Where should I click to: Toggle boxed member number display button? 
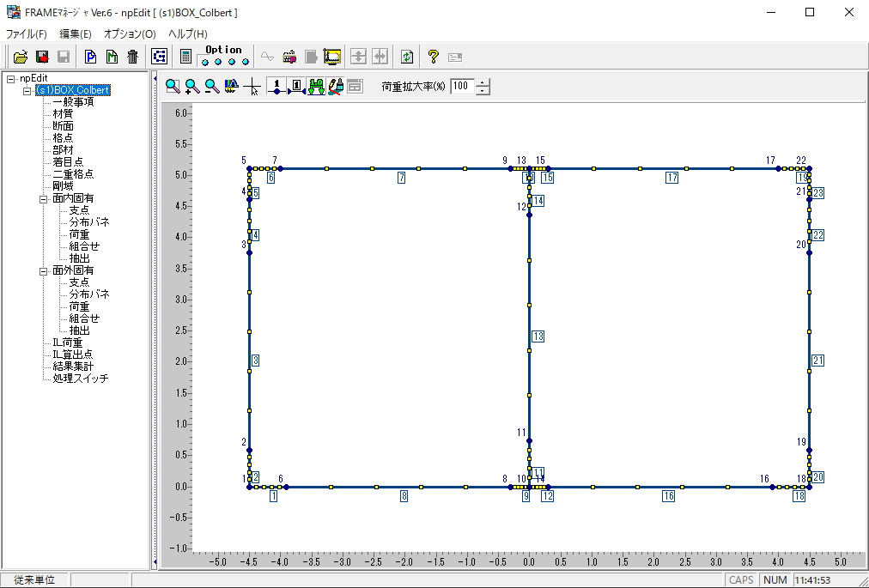(296, 86)
